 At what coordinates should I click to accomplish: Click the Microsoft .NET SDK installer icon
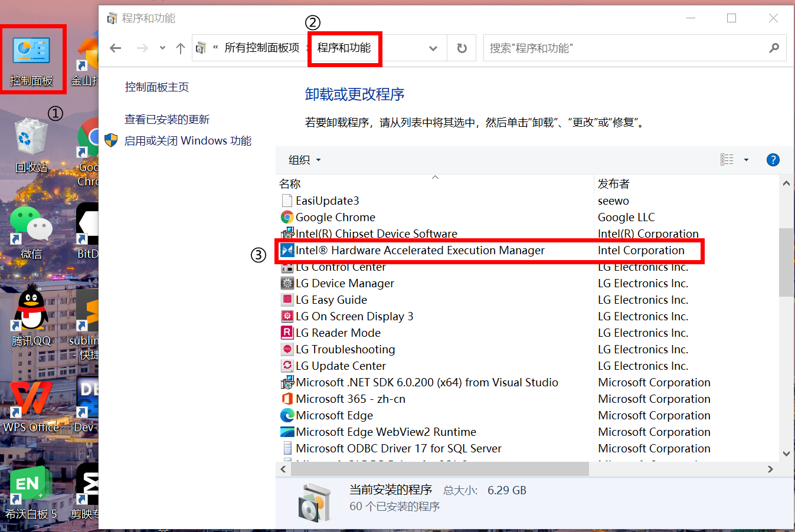point(287,382)
